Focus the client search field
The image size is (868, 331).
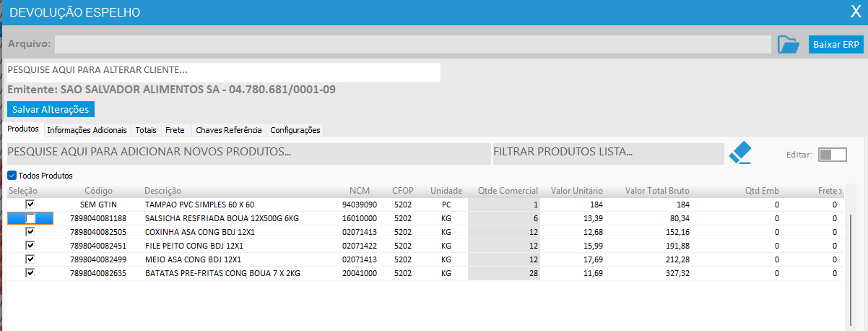click(222, 72)
